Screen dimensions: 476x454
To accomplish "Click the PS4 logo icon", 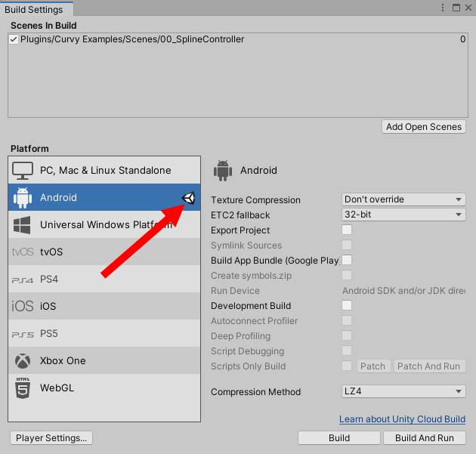I will (23, 280).
